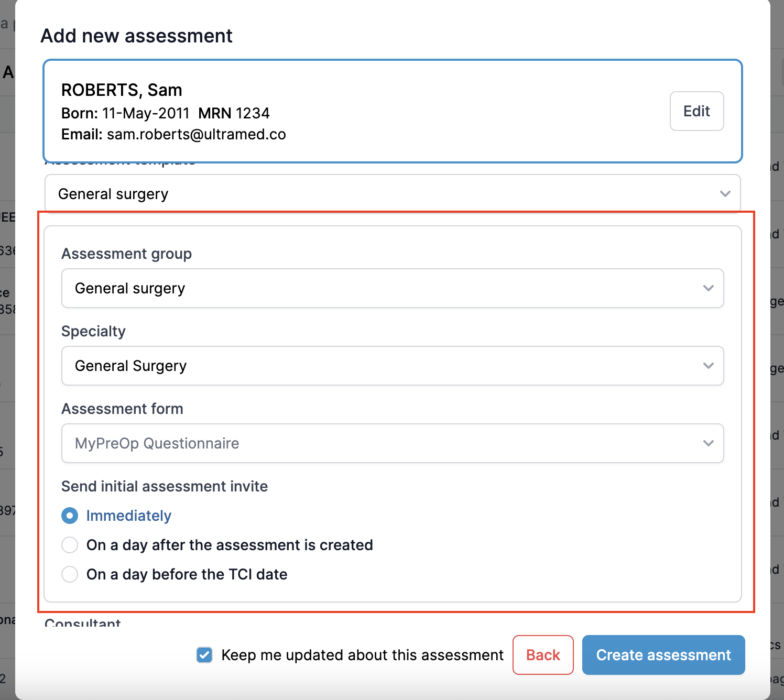The height and width of the screenshot is (700, 784).
Task: Open the Assessment group General surgery dropdown
Action: click(393, 288)
